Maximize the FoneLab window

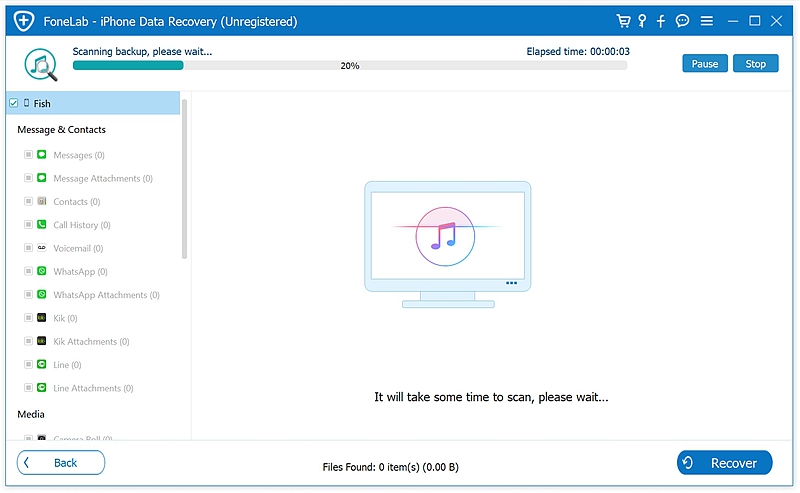755,21
